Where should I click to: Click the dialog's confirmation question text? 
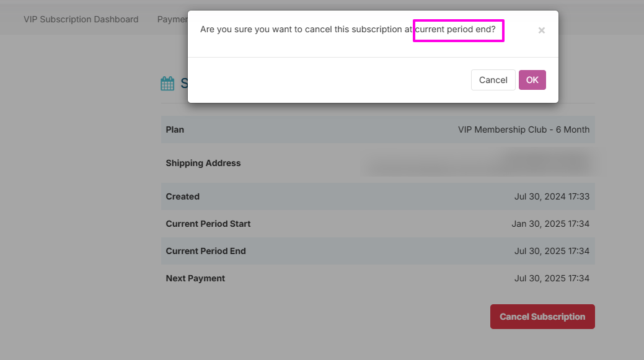pyautogui.click(x=348, y=29)
